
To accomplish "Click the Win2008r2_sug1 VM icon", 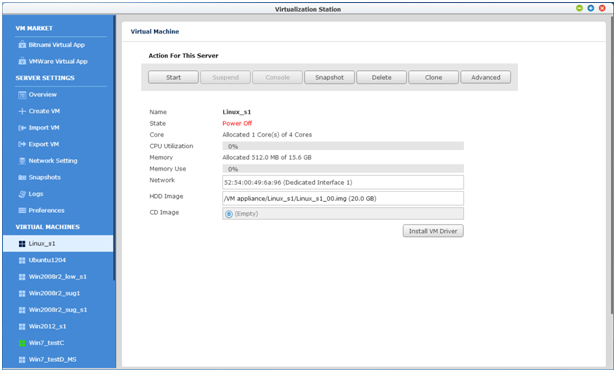I will tap(22, 293).
